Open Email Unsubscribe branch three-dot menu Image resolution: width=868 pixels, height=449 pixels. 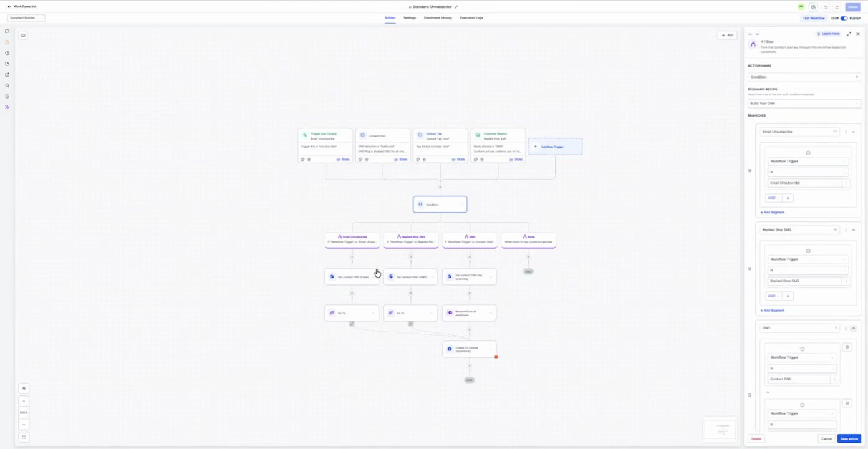click(x=846, y=132)
